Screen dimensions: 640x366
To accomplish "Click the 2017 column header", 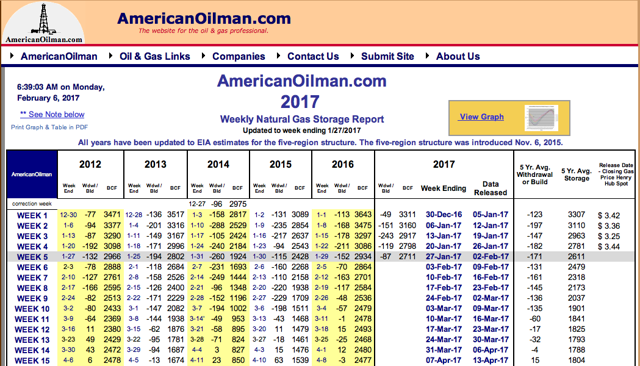I will click(444, 164).
